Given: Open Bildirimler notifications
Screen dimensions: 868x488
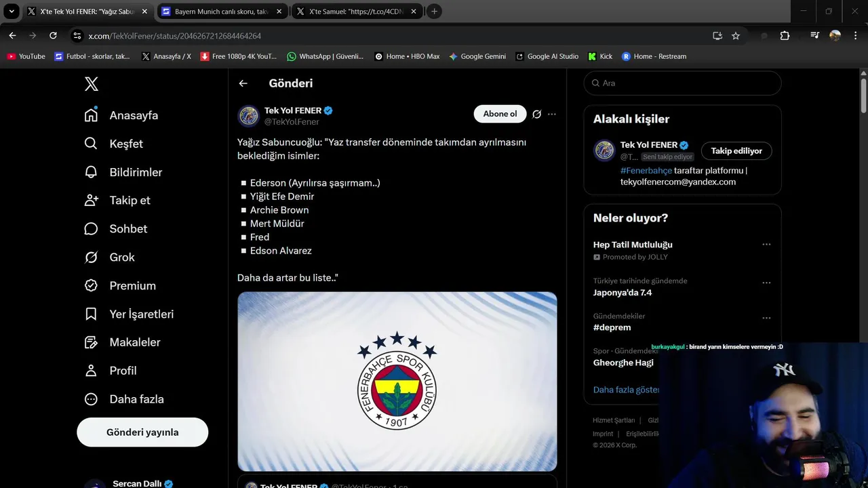Looking at the screenshot, I should (123, 172).
